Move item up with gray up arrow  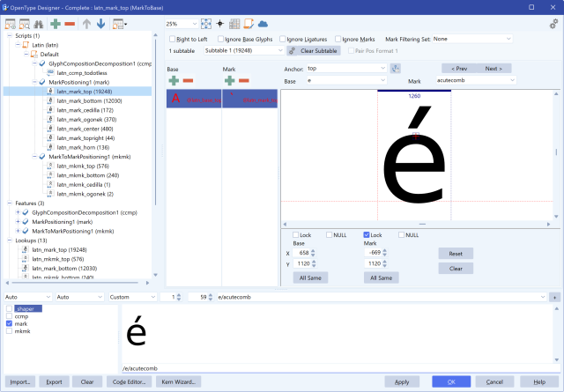(86, 24)
